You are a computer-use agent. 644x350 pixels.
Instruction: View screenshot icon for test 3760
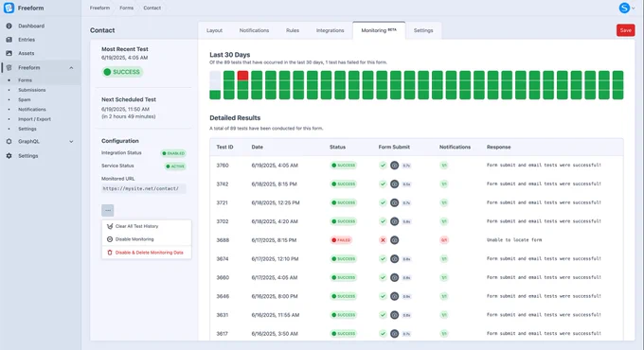[x=394, y=166]
